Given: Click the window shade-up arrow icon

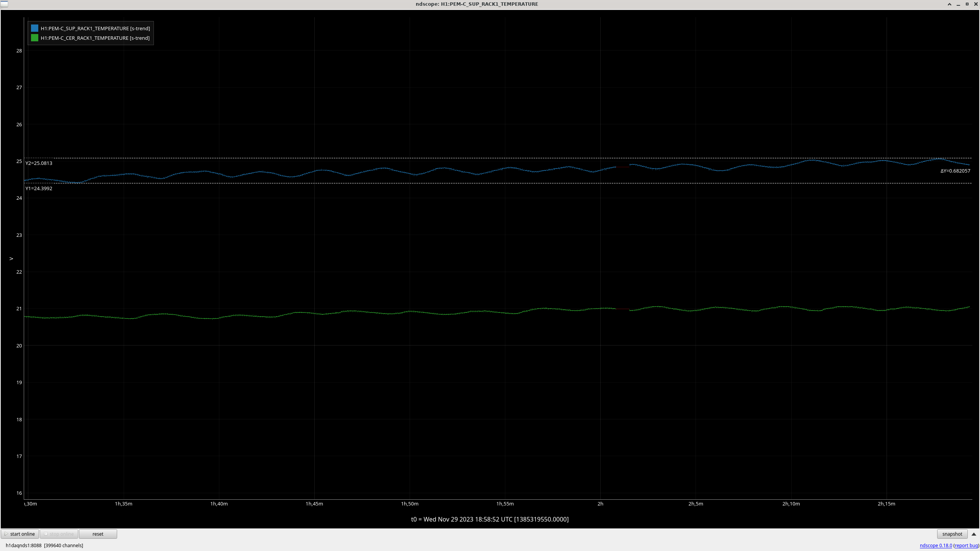Looking at the screenshot, I should tap(949, 4).
